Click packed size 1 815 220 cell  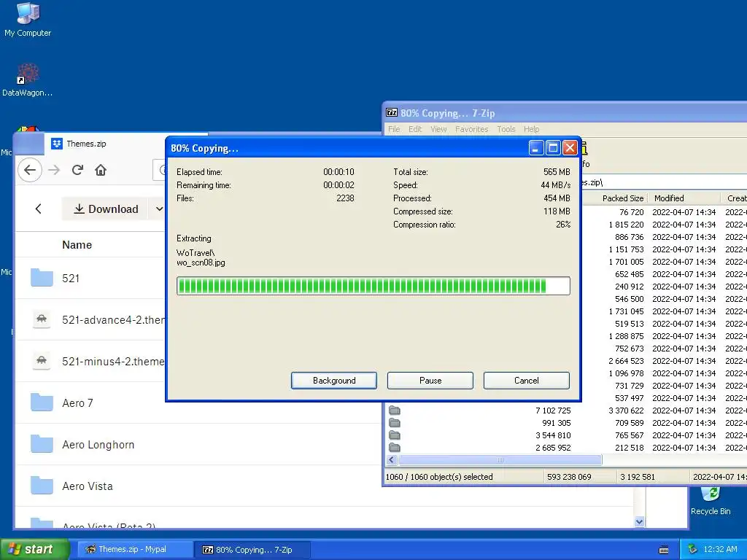(x=626, y=225)
